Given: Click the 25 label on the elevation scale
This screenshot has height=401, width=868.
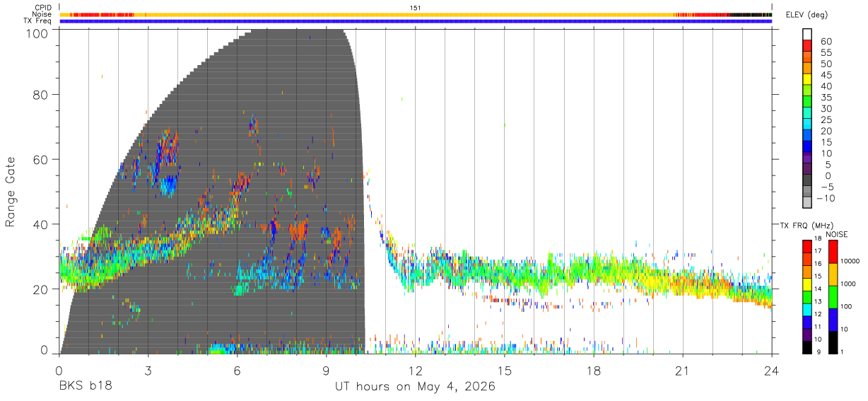Looking at the screenshot, I should (x=826, y=120).
